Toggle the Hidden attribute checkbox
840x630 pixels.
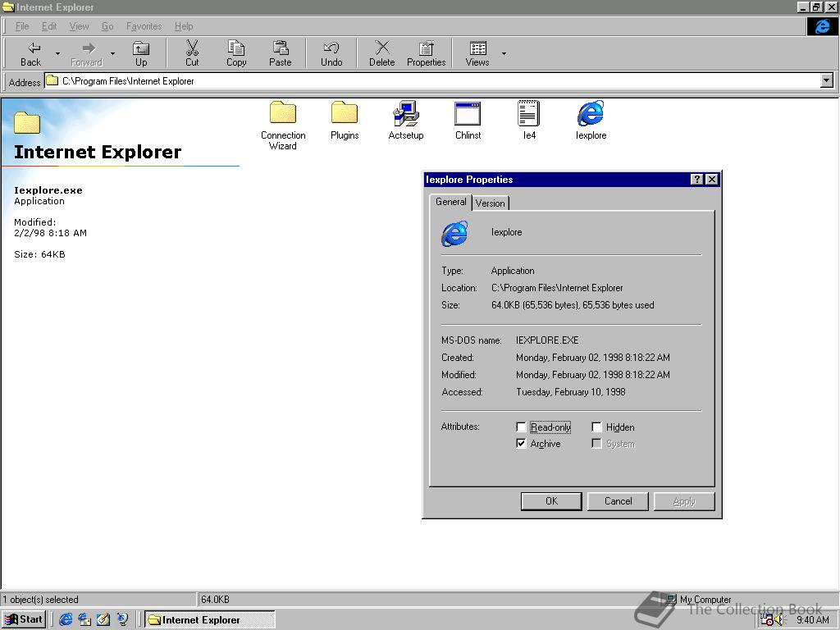[x=596, y=427]
